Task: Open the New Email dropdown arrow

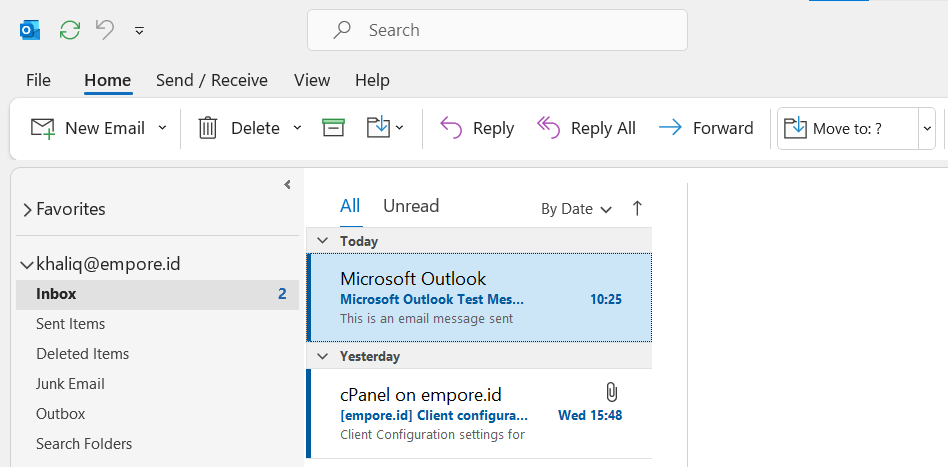Action: click(x=162, y=128)
